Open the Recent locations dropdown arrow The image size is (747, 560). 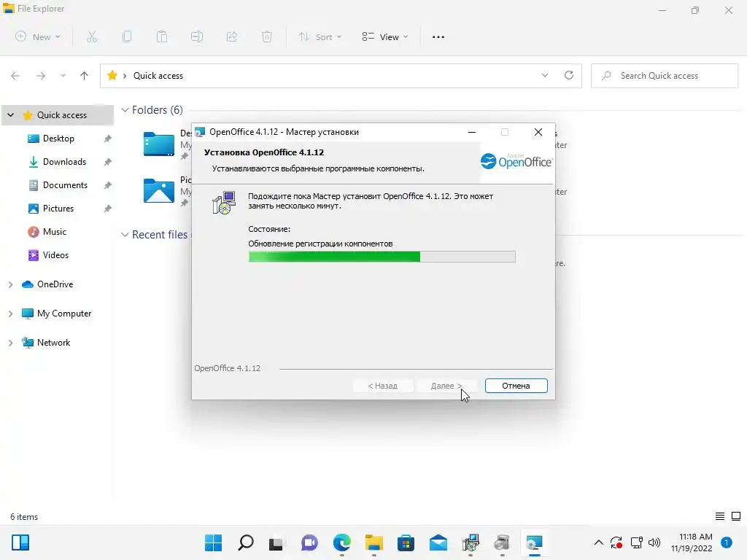[63, 76]
